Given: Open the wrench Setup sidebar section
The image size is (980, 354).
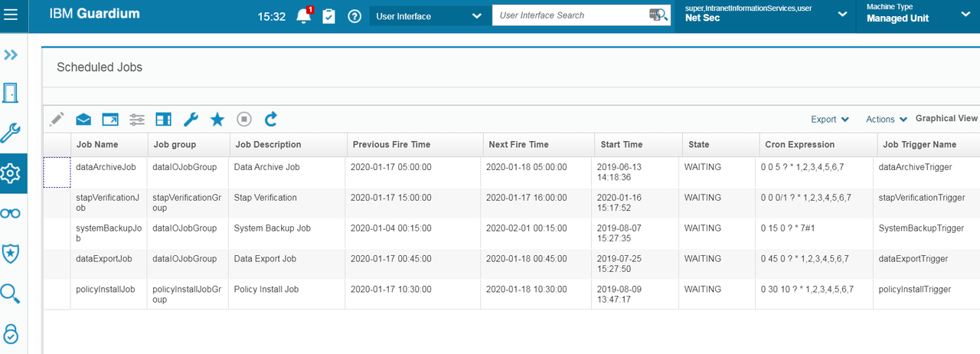Looking at the screenshot, I should [x=11, y=133].
